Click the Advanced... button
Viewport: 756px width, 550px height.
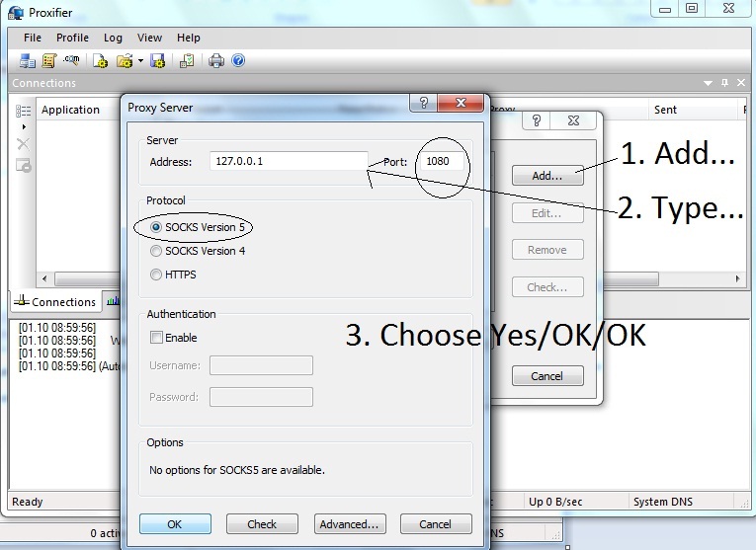(x=350, y=524)
